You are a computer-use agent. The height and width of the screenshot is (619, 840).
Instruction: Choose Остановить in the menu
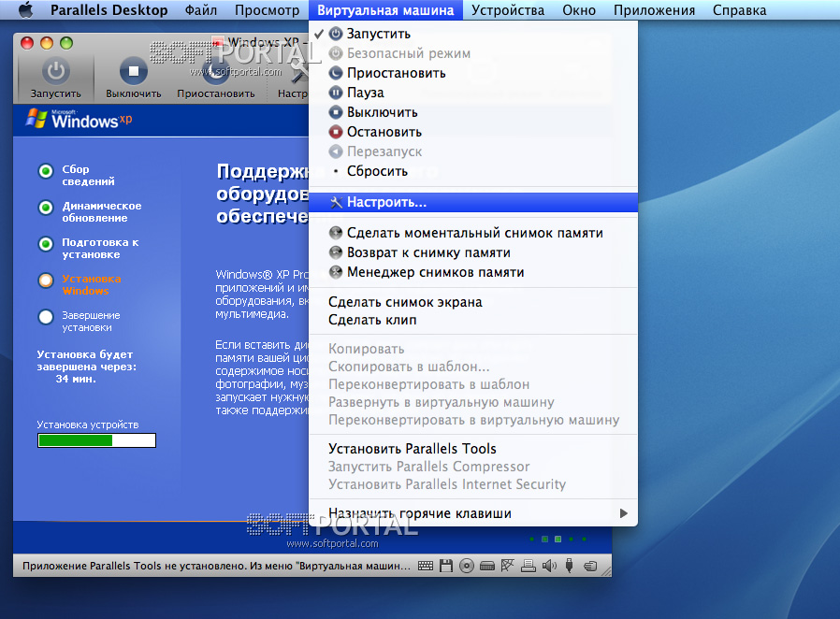(x=473, y=132)
